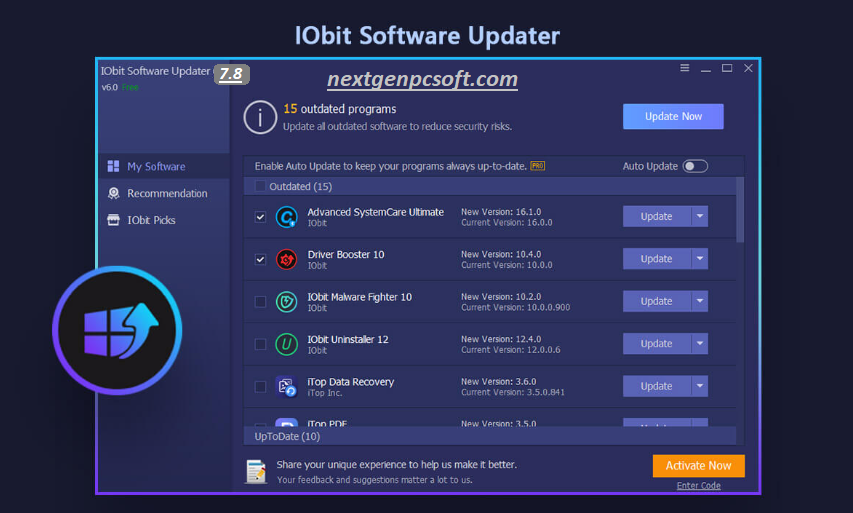
Task: Update IObit Malware Fighter 10
Action: (x=657, y=301)
